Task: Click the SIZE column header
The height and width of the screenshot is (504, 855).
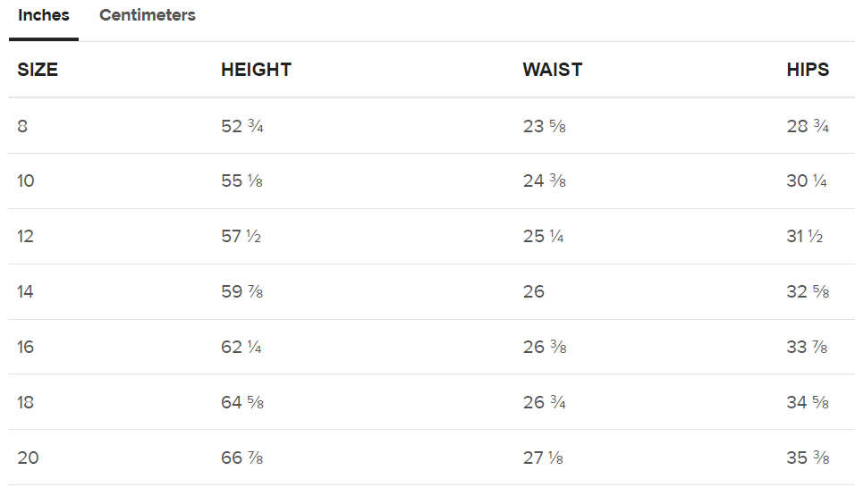Action: [x=38, y=70]
